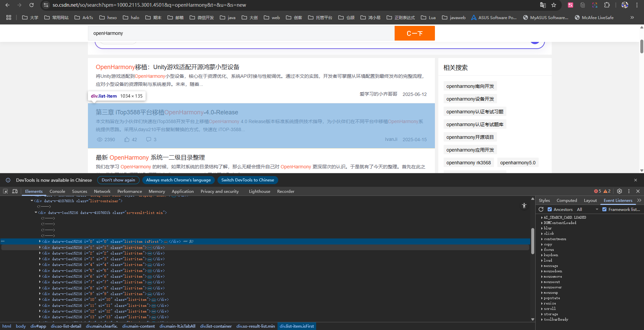Open the Network tab

point(102,191)
